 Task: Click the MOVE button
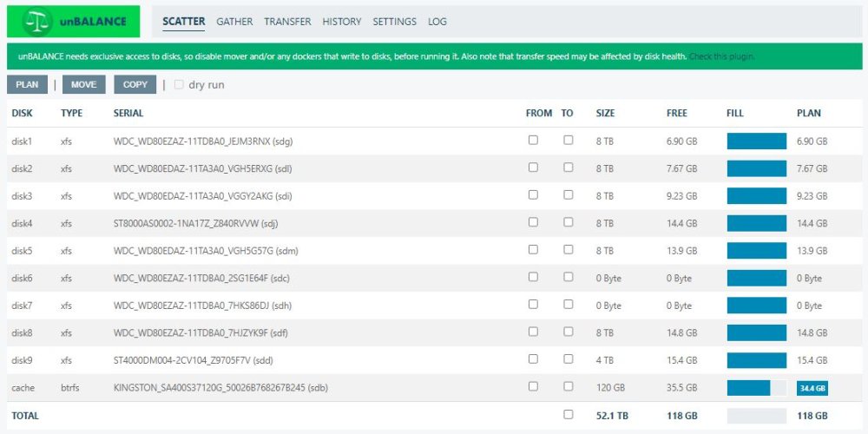pos(83,85)
